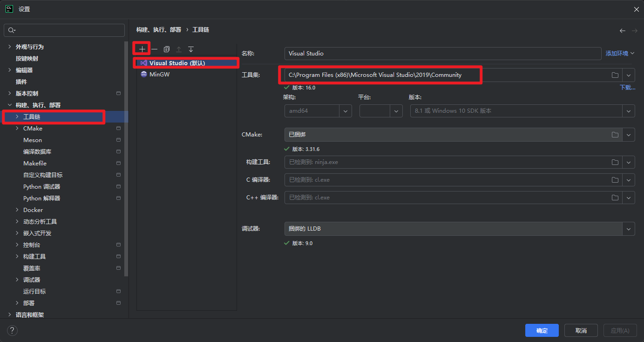Click 应用(A) button
Viewport: 644px width, 342px height.
click(x=620, y=330)
